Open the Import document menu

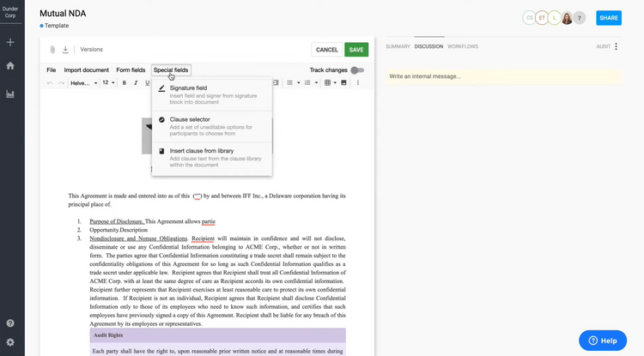86,70
